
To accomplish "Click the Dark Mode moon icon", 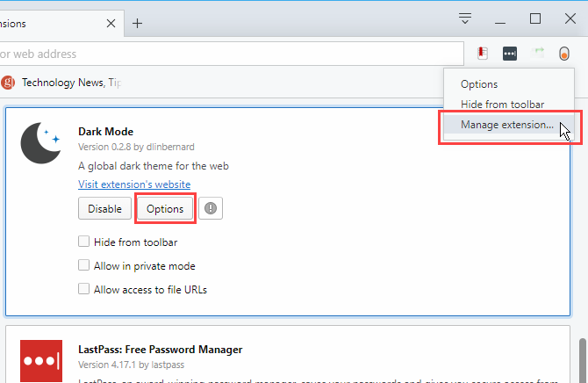I will pos(41,143).
